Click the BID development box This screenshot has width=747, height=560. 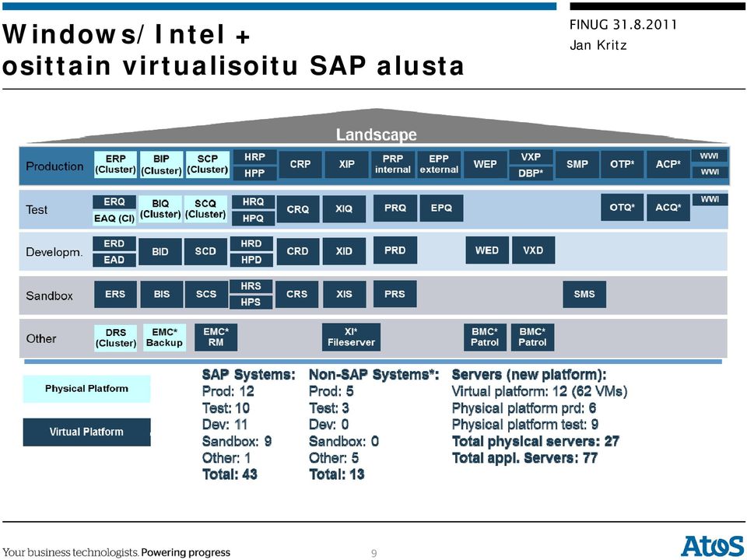point(160,251)
